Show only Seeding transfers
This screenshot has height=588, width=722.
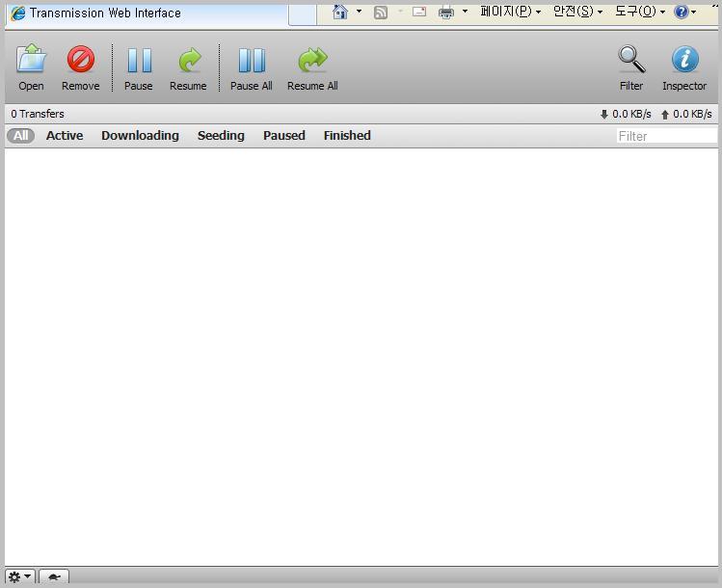pyautogui.click(x=221, y=135)
